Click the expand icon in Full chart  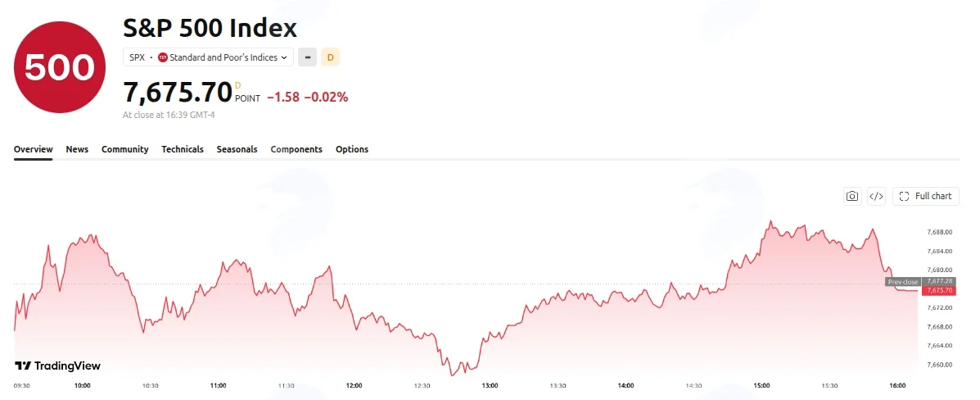904,196
